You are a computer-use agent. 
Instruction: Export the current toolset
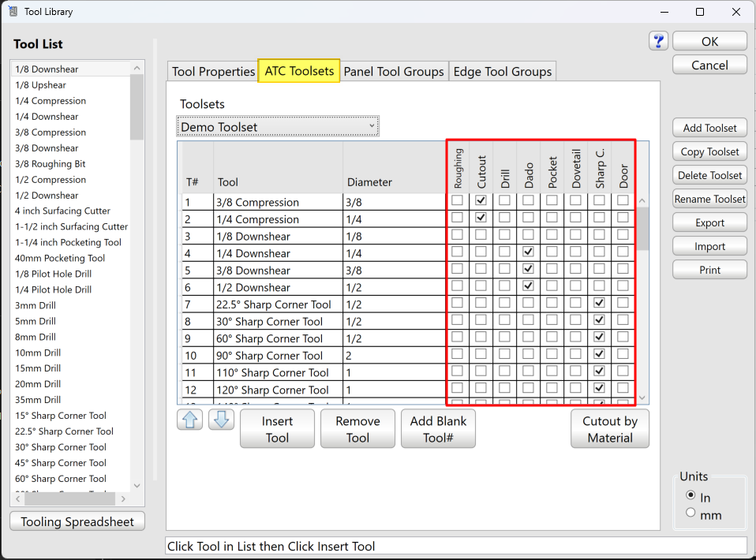click(x=709, y=222)
